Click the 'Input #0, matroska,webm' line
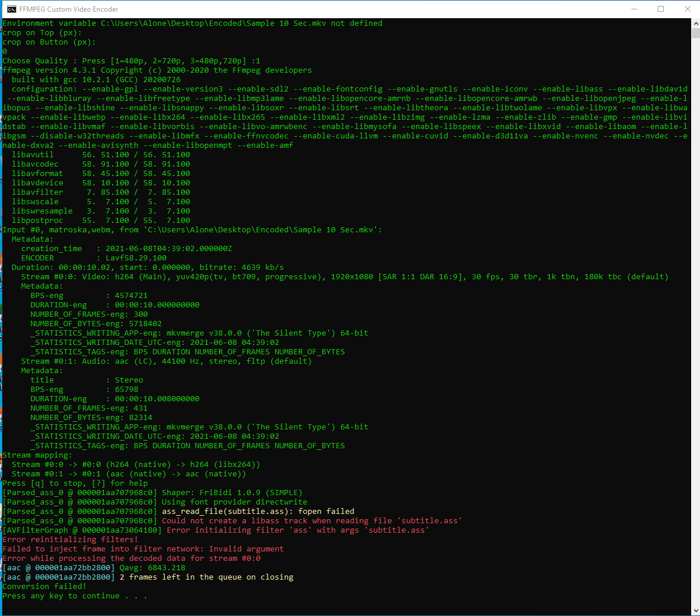 pyautogui.click(x=192, y=229)
